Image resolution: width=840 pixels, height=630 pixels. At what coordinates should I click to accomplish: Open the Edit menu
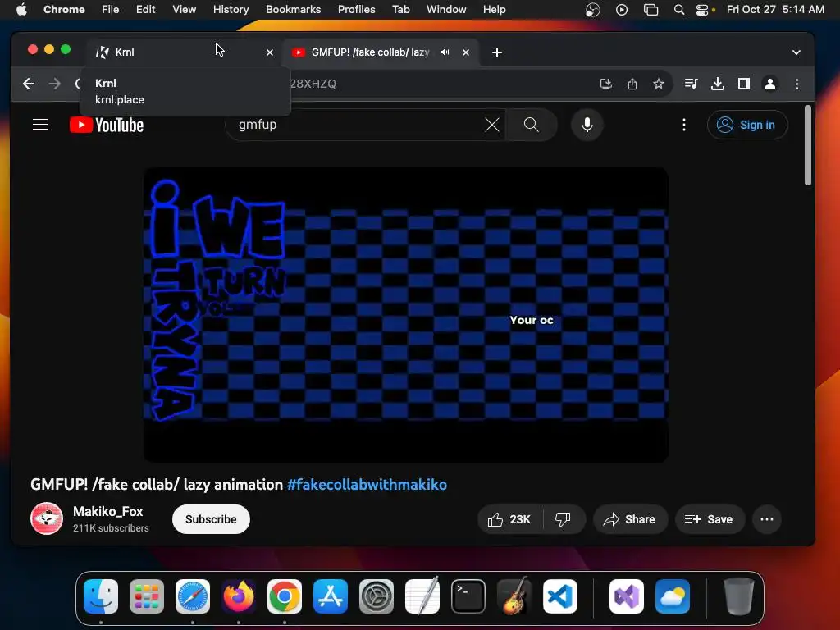pyautogui.click(x=145, y=10)
